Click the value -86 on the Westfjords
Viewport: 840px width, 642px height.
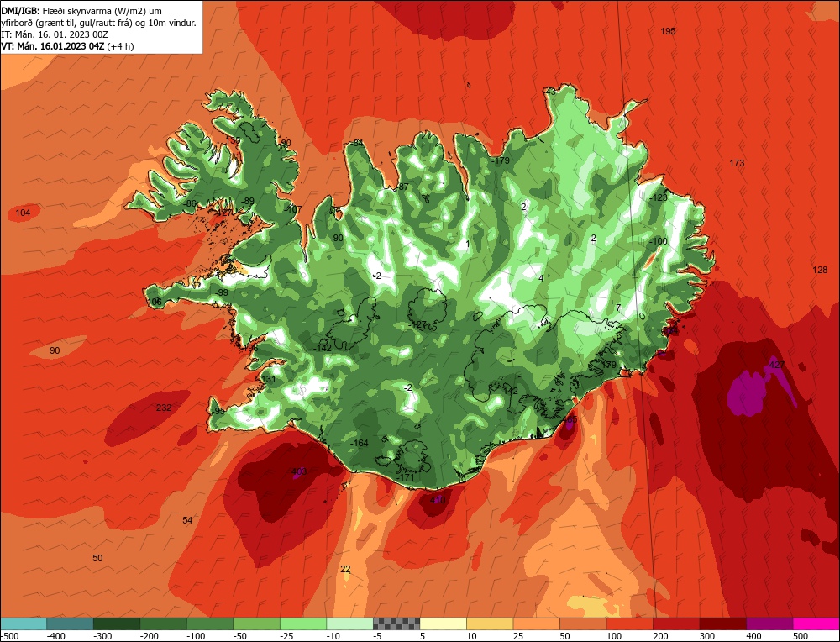click(x=190, y=203)
